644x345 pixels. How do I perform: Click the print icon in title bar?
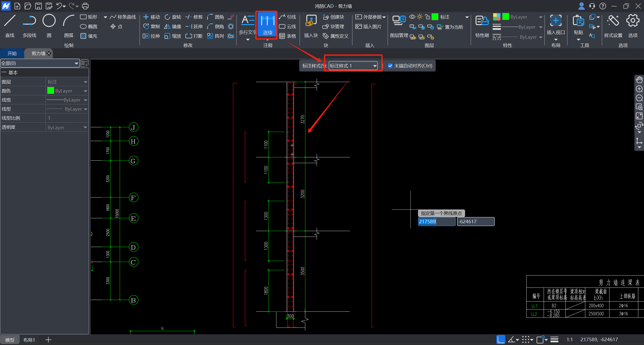pos(85,6)
